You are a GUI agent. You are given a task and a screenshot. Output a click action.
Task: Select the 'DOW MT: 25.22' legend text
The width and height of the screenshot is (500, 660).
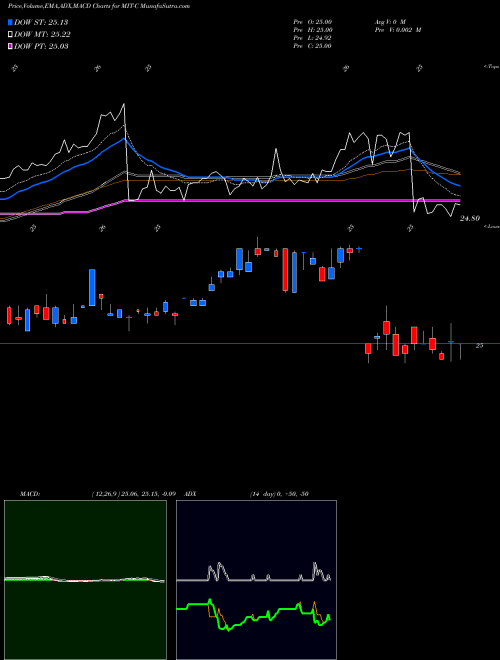42,35
